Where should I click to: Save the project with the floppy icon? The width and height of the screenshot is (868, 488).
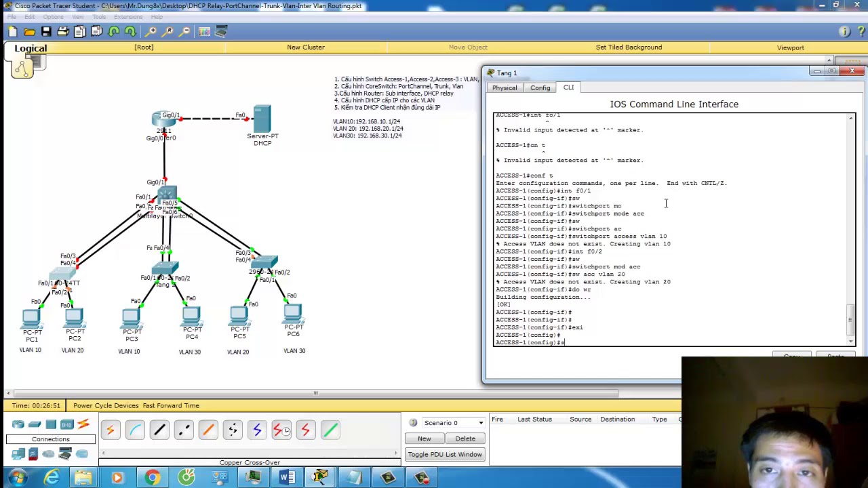pyautogui.click(x=46, y=31)
